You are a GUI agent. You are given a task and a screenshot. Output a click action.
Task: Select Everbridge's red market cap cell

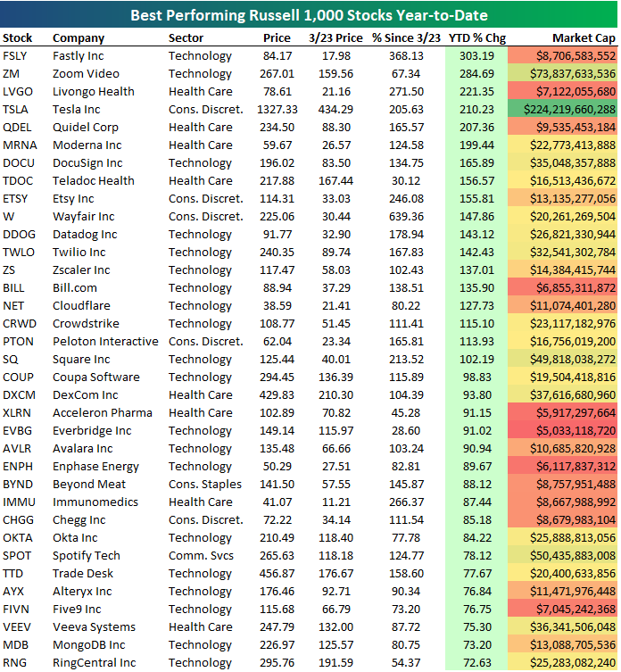[x=562, y=431]
